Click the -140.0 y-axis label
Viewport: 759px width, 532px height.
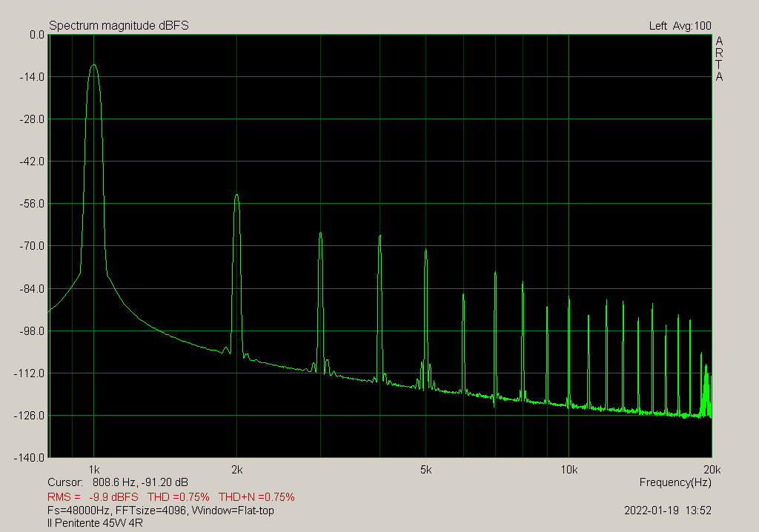tap(30, 458)
